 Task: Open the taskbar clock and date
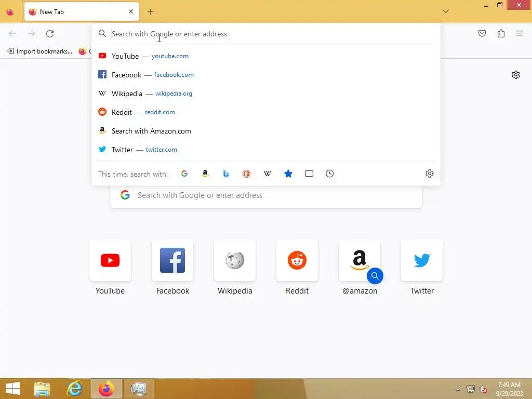click(509, 389)
